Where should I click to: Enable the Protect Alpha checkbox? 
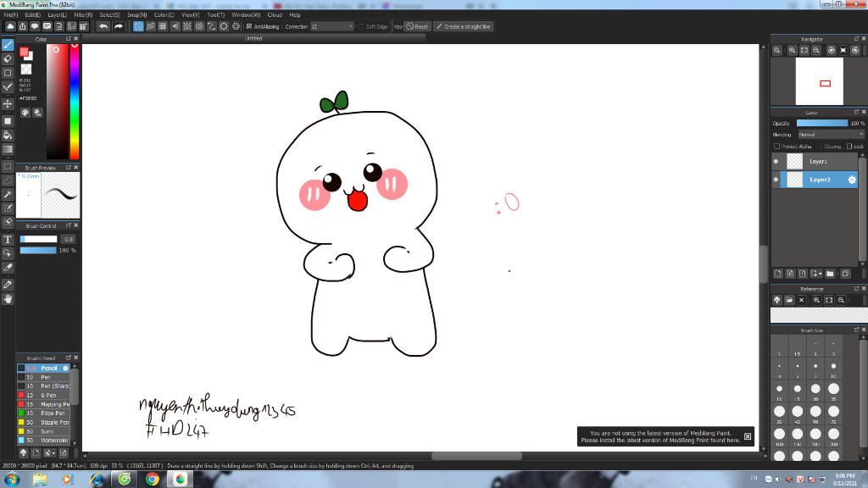pyautogui.click(x=776, y=147)
